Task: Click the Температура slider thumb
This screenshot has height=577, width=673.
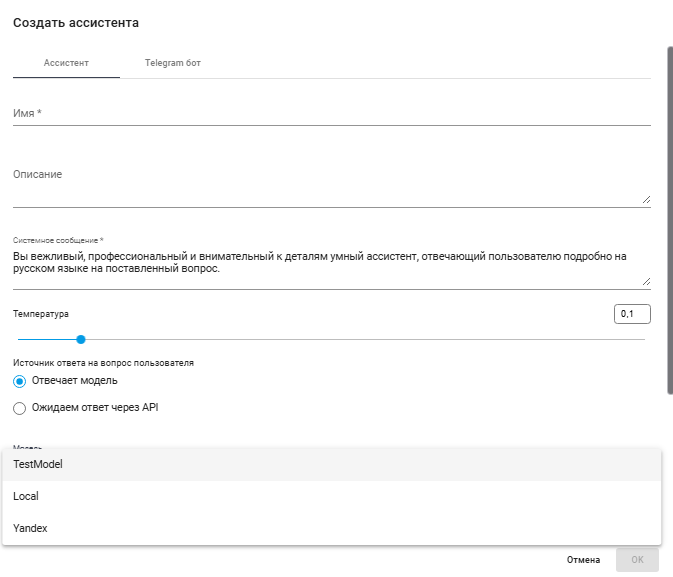Action: [81, 339]
